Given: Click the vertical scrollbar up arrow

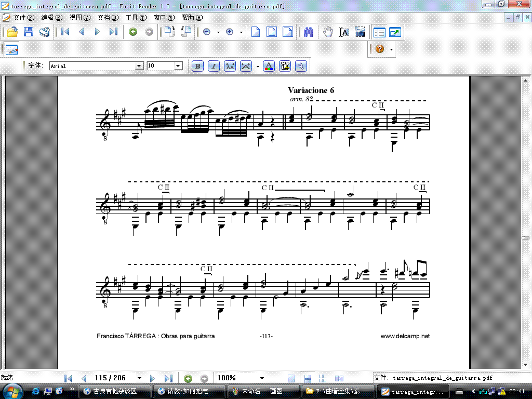Looking at the screenshot, I should point(526,81).
